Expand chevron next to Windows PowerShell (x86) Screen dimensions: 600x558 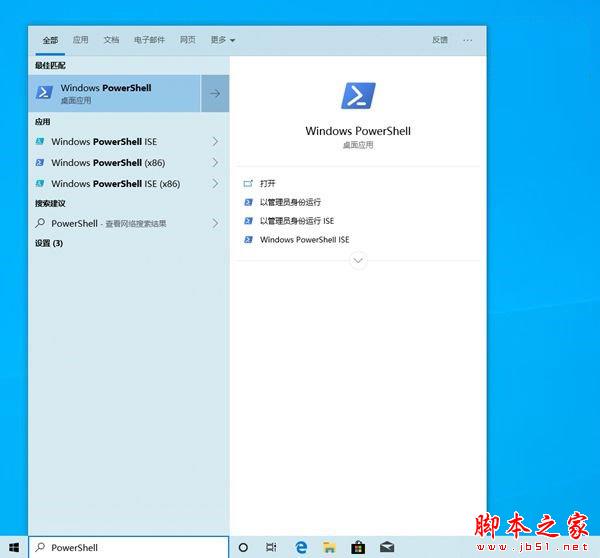(215, 162)
